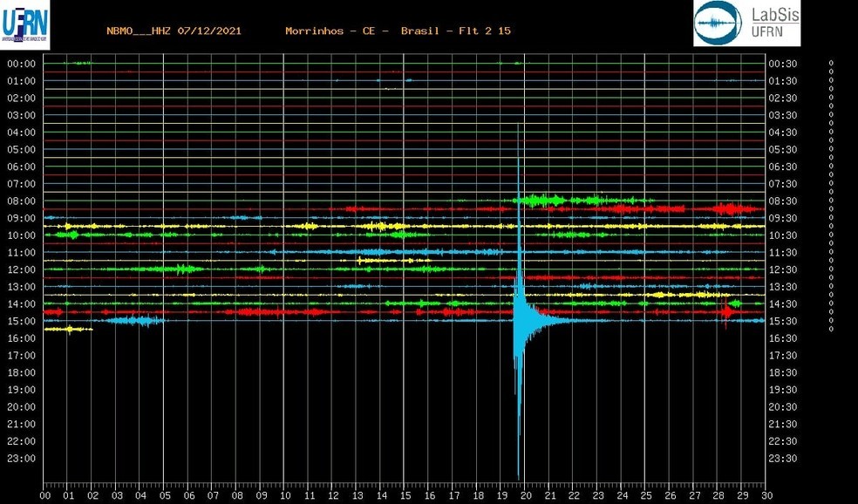Click minute 25 on the bottom time axis

point(646,496)
